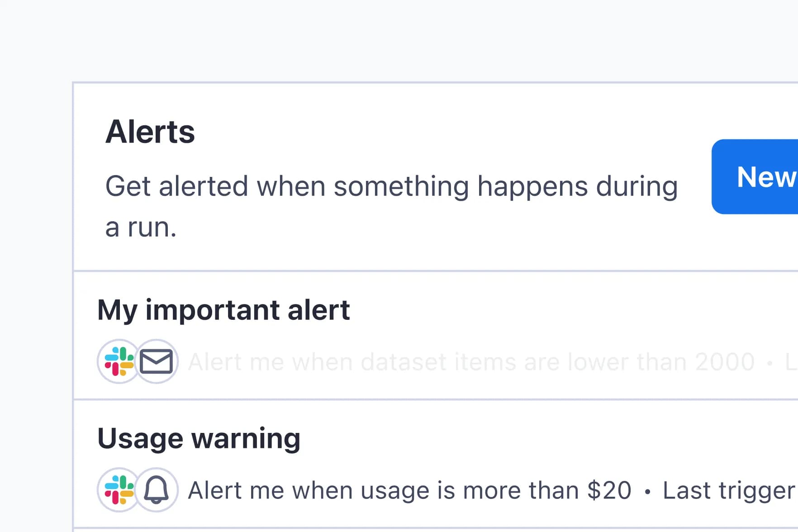Open the Usage warning alert title

point(199,439)
